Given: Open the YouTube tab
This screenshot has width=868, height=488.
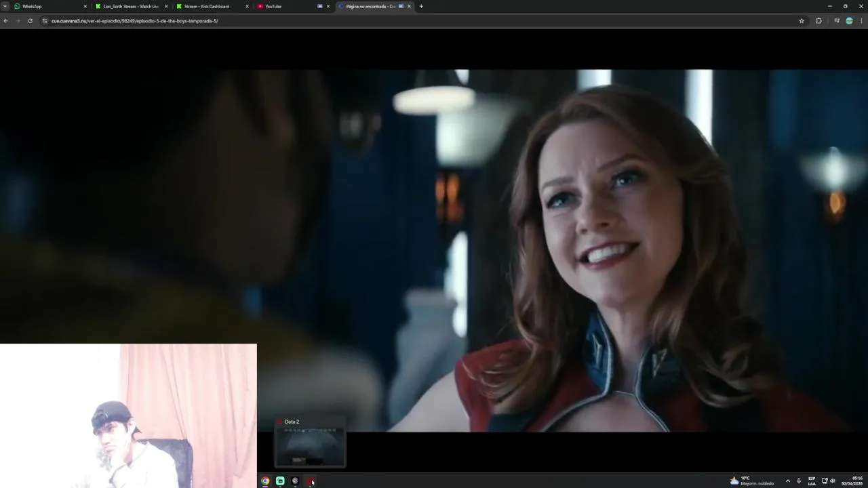Looking at the screenshot, I should coord(293,6).
